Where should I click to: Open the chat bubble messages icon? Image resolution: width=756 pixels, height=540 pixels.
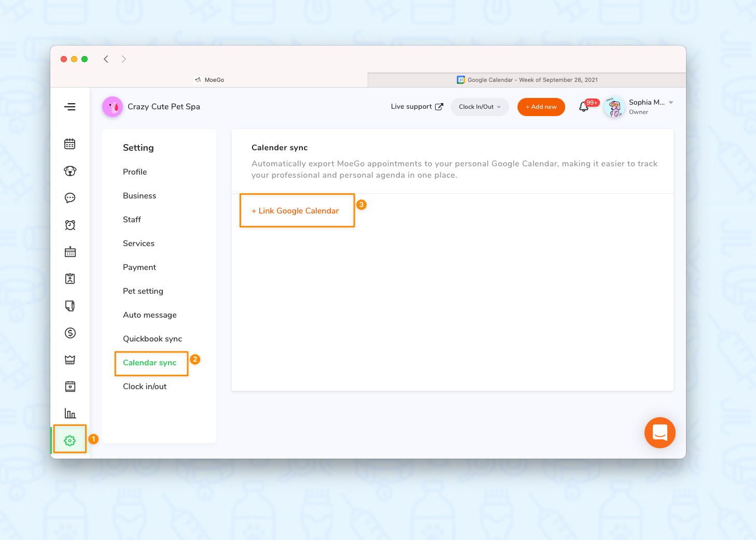pyautogui.click(x=70, y=198)
